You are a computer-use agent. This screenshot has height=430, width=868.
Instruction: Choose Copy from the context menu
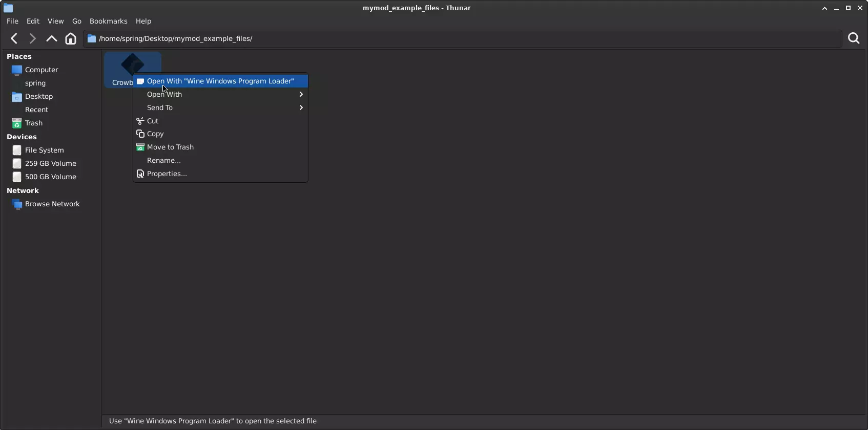220,134
